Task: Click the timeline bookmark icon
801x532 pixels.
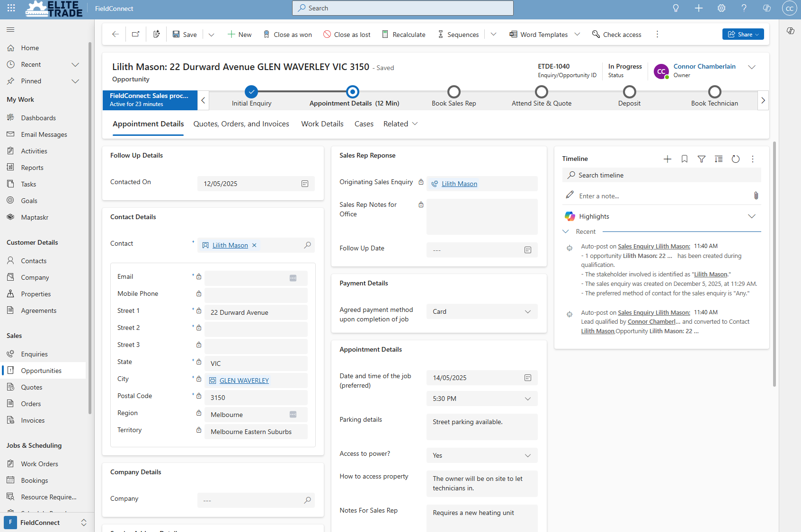Action: tap(685, 159)
